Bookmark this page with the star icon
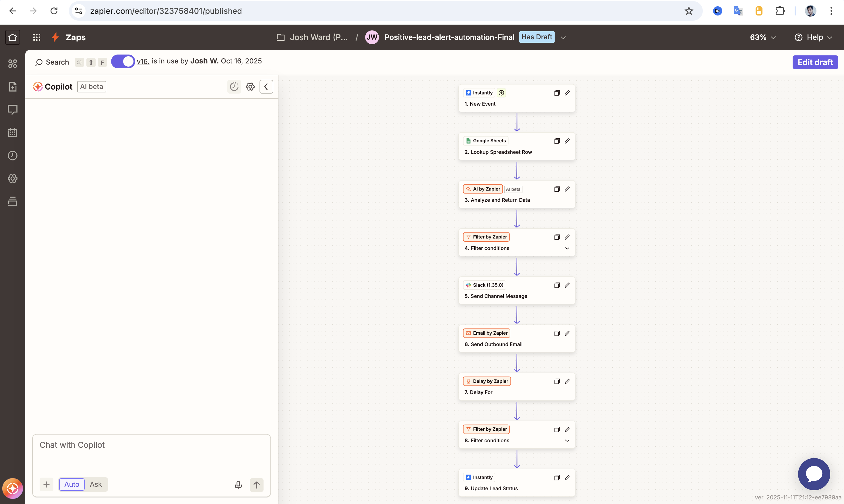 tap(689, 11)
